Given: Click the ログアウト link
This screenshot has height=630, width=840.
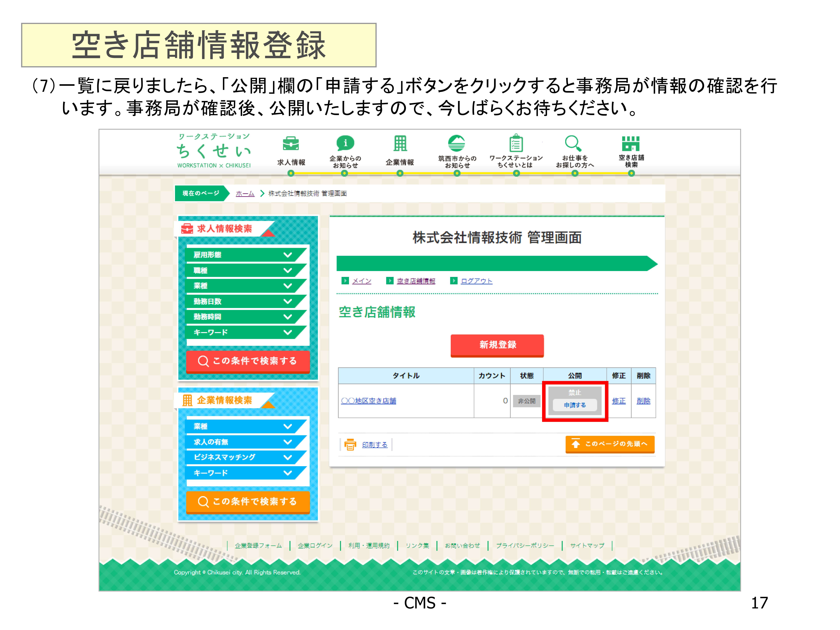Looking at the screenshot, I should point(477,281).
